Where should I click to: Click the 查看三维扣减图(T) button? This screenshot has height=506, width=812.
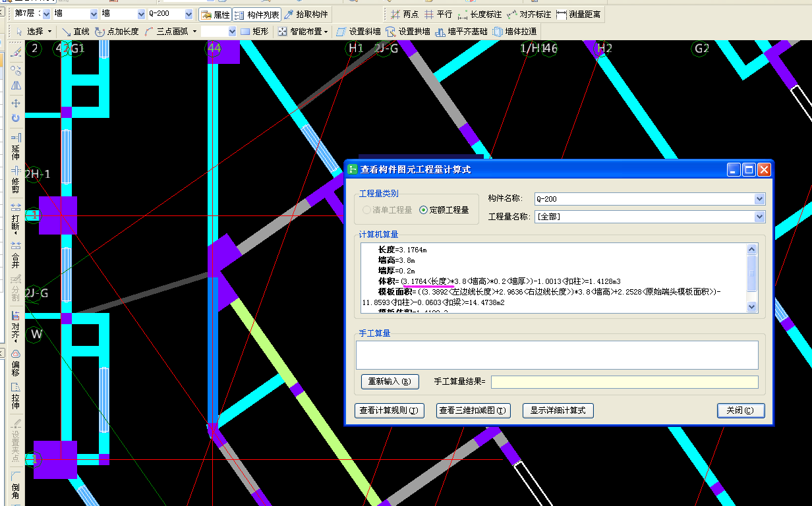point(473,410)
